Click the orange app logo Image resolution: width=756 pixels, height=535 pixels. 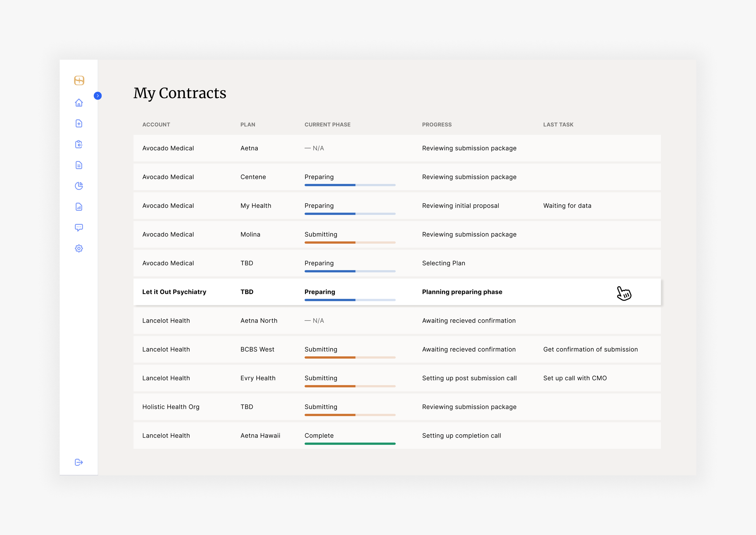(x=79, y=80)
